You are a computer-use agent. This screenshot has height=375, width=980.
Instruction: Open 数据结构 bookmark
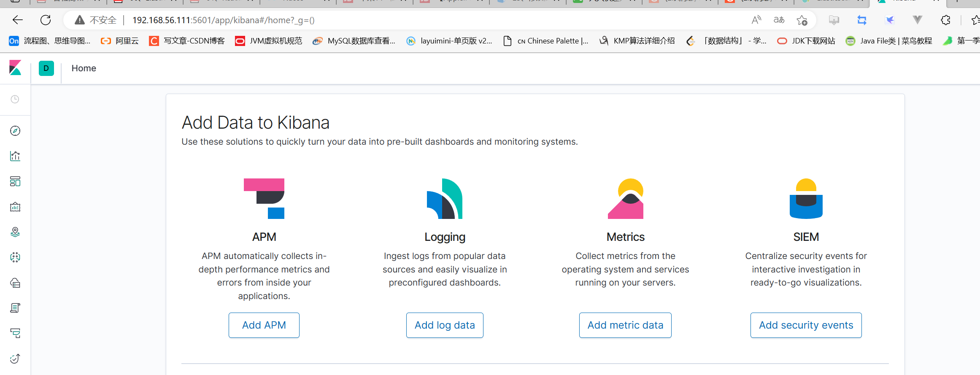tap(726, 41)
